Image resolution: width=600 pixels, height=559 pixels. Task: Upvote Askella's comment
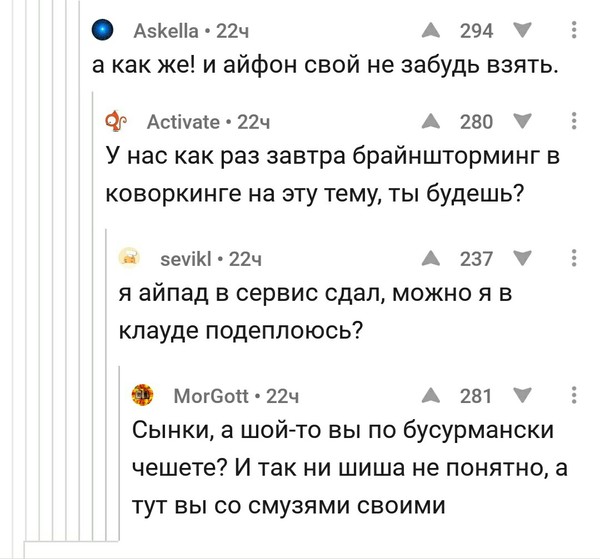point(430,31)
